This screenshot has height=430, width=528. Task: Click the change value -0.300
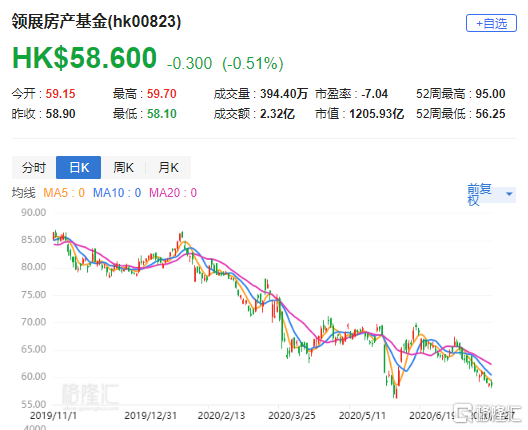coord(190,63)
